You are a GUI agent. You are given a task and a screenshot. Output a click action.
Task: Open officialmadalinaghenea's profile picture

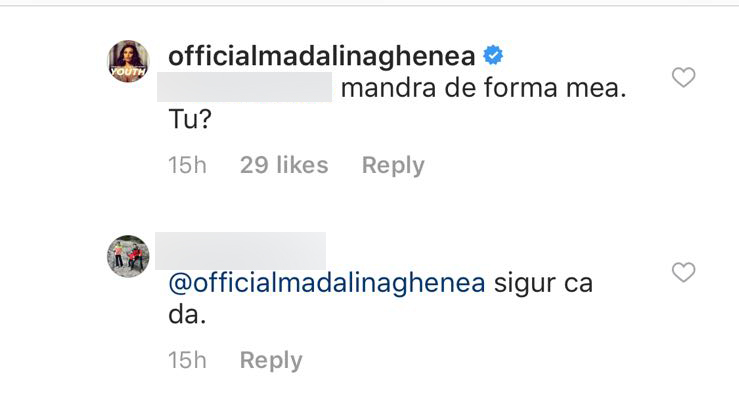point(128,61)
